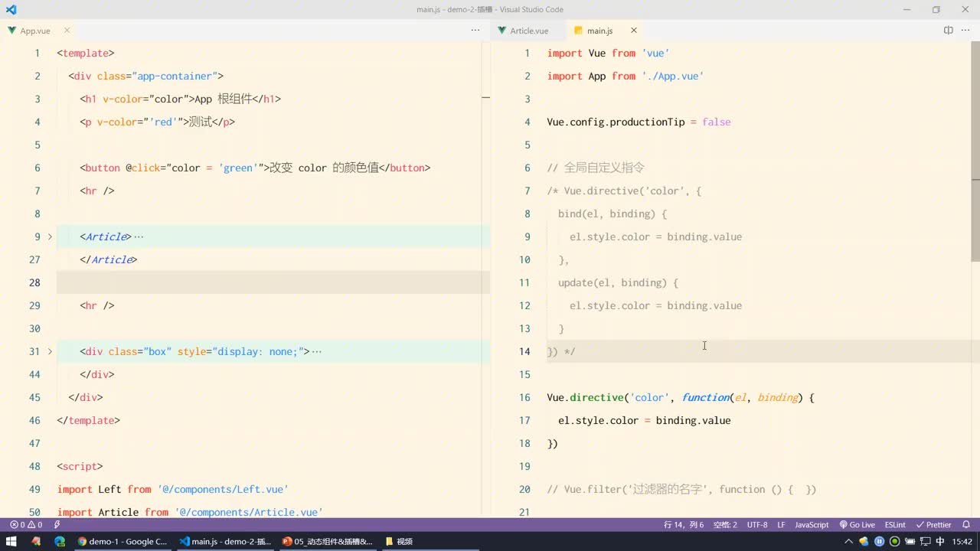
Task: Click the Chinese input method 中 indicator
Action: tap(940, 541)
